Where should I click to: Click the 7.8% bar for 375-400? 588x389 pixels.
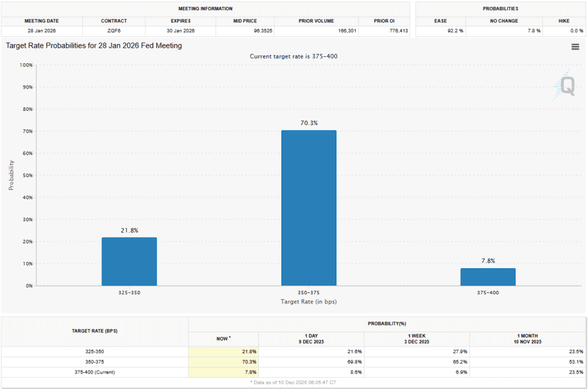coord(489,277)
